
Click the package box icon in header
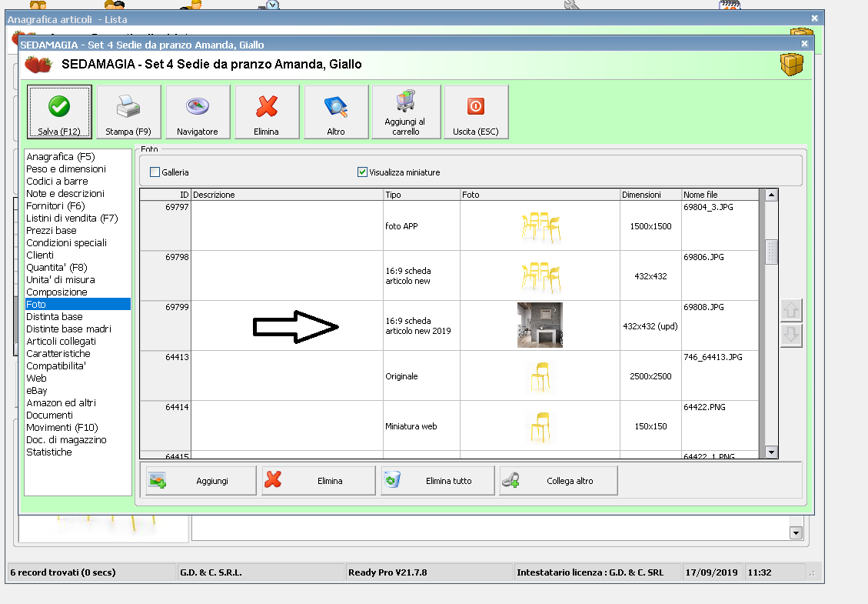tap(792, 65)
